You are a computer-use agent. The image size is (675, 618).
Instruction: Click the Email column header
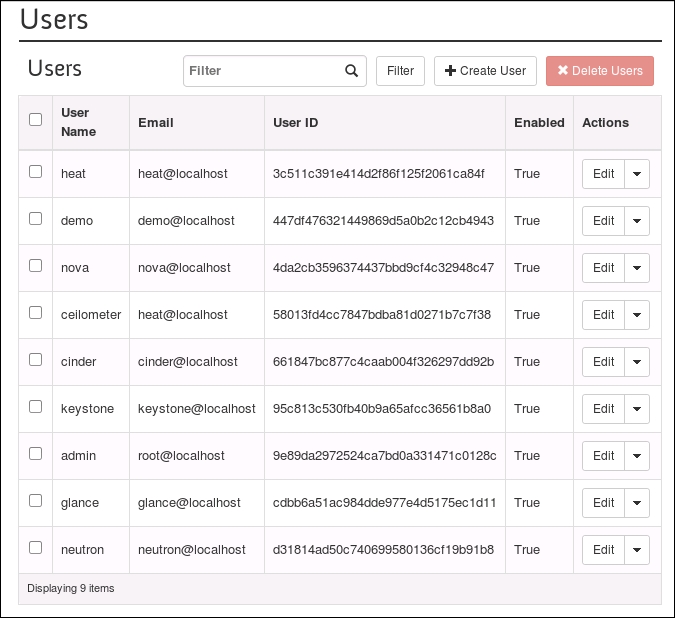tap(156, 123)
